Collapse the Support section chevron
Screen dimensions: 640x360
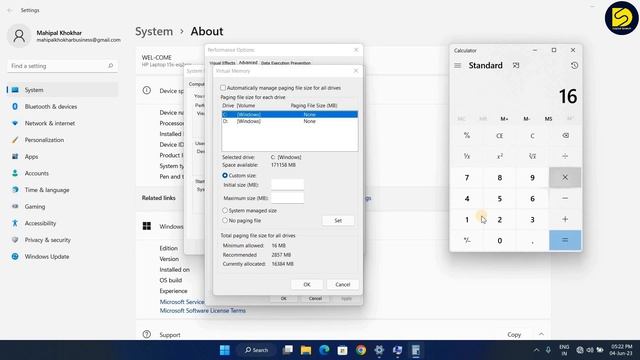coord(541,334)
